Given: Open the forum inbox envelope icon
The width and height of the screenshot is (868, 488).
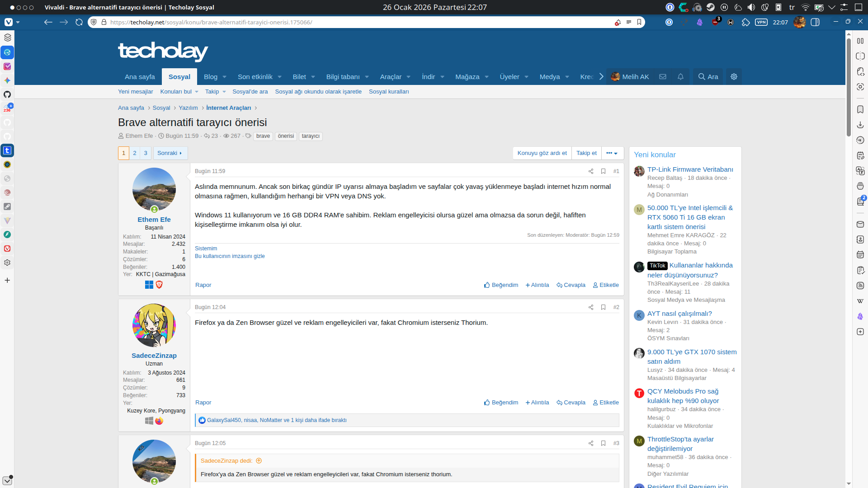Looking at the screenshot, I should (663, 77).
